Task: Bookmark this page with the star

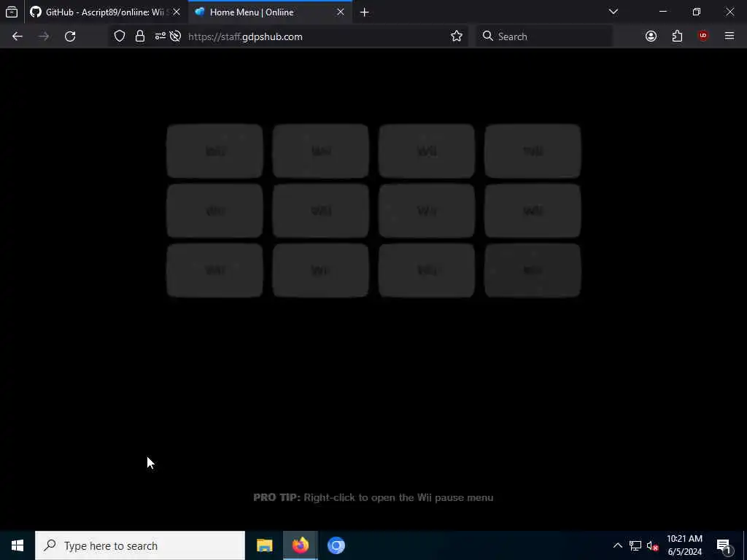Action: [x=457, y=36]
